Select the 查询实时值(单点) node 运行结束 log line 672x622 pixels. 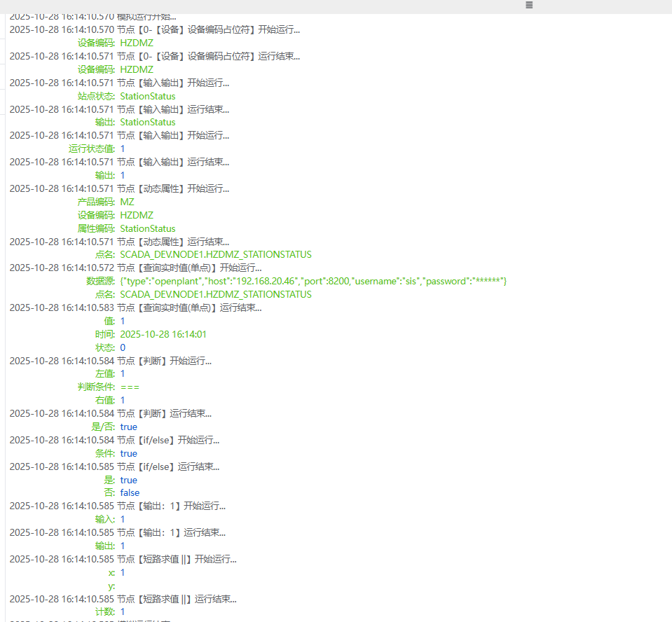coord(135,307)
